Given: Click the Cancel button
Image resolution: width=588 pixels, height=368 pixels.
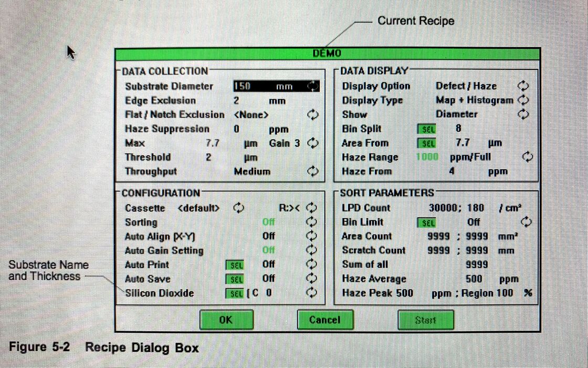Looking at the screenshot, I should (x=324, y=320).
